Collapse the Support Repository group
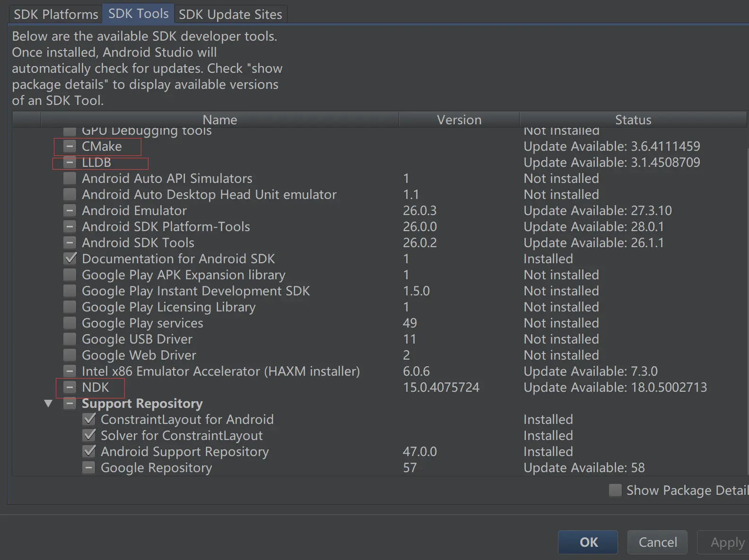The height and width of the screenshot is (560, 749). (x=48, y=404)
